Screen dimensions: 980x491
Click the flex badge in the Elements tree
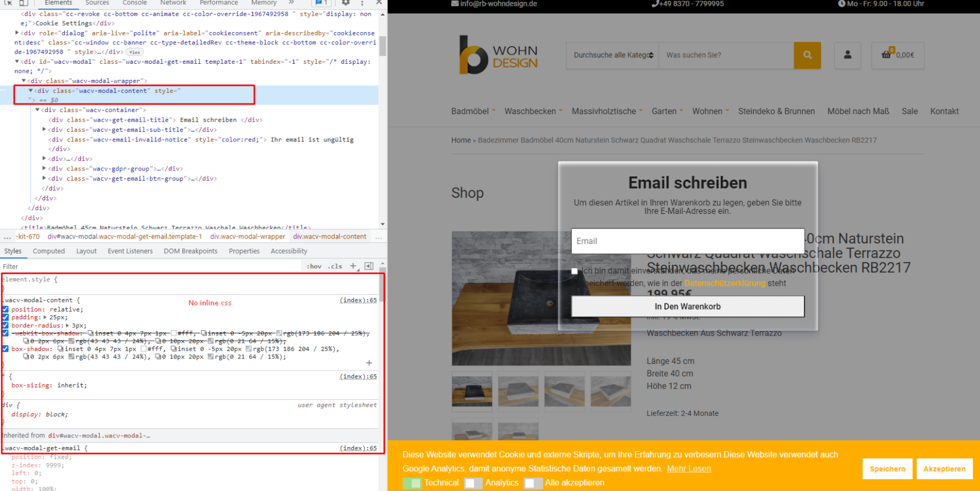pos(135,52)
